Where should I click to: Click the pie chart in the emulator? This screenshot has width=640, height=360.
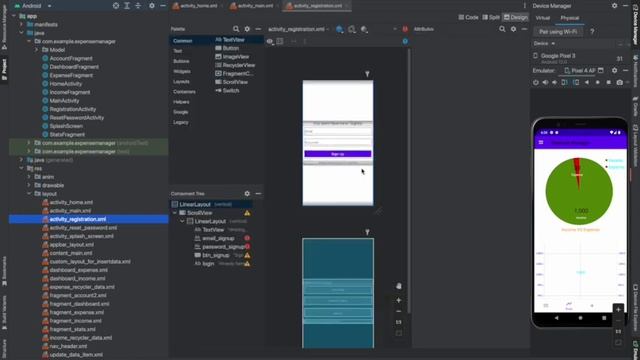[x=579, y=191]
